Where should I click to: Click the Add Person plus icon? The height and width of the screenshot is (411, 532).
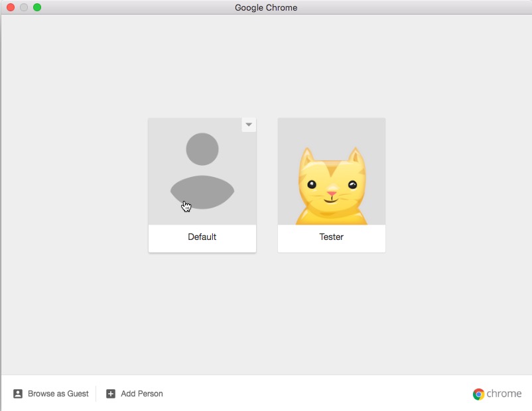(111, 394)
